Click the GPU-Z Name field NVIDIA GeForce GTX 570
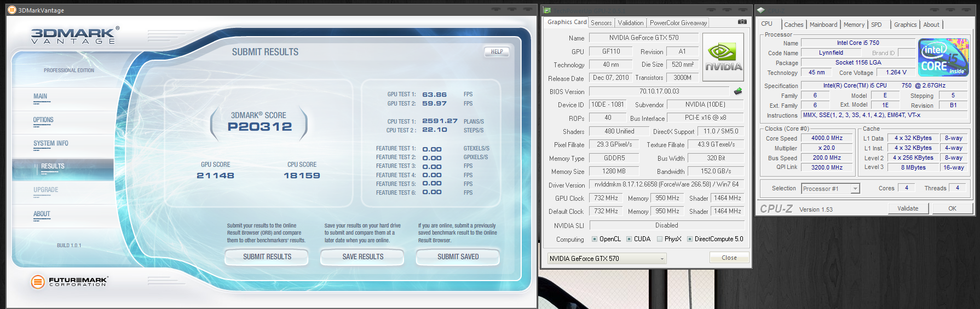 coord(644,38)
